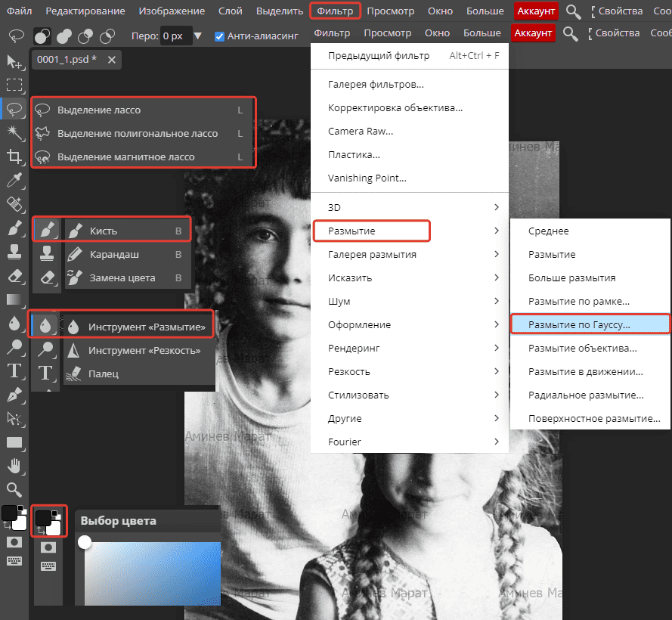Choose Предыдущий фильтр from the filter menu
Viewport: 672px width, 620px height.
[x=409, y=56]
